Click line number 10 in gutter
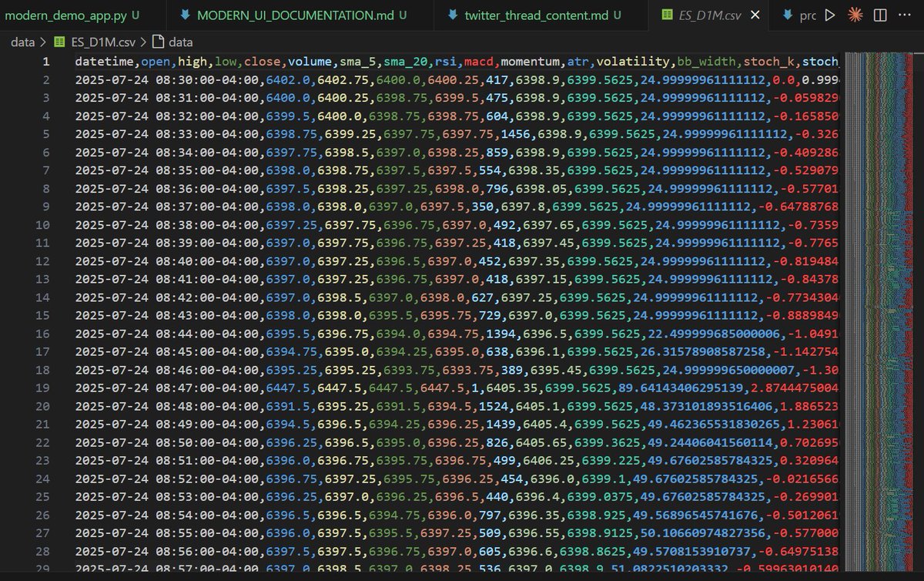Viewport: 924px width, 581px height. click(x=42, y=224)
